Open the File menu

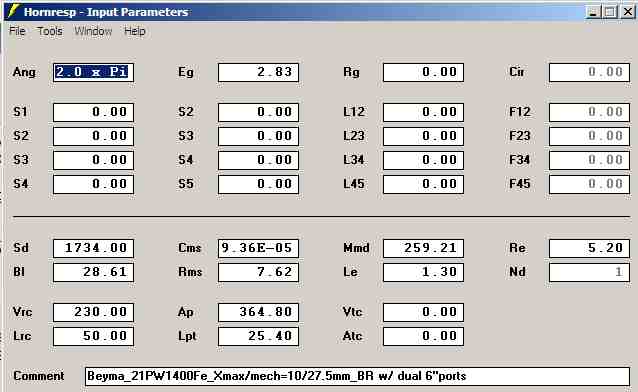coord(17,31)
